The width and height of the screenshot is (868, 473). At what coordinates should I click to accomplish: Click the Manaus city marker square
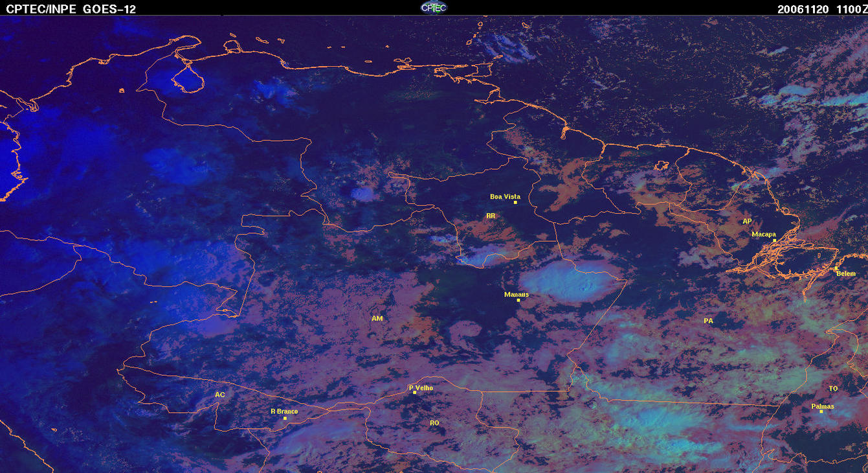click(518, 300)
